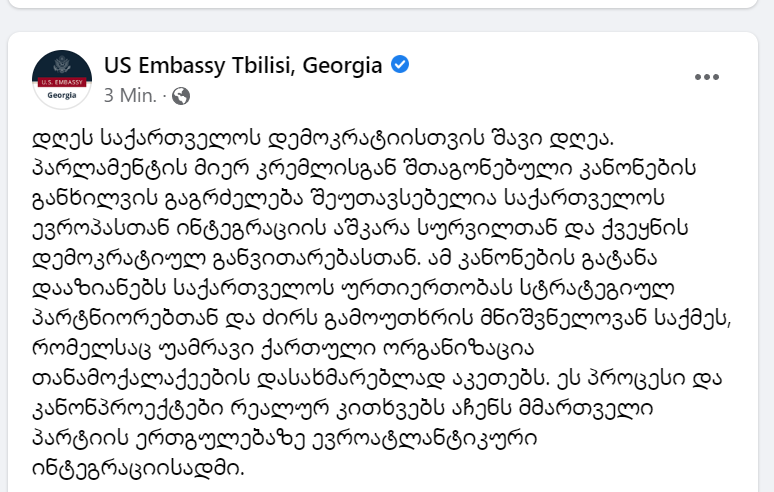Click the eagle seal emblem in avatar

tap(62, 65)
